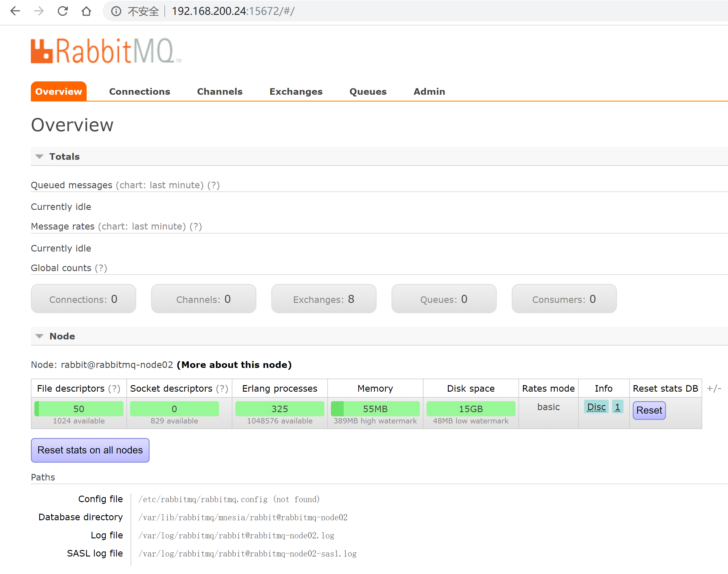The image size is (728, 574).
Task: Click the browser address bar URL
Action: (233, 11)
